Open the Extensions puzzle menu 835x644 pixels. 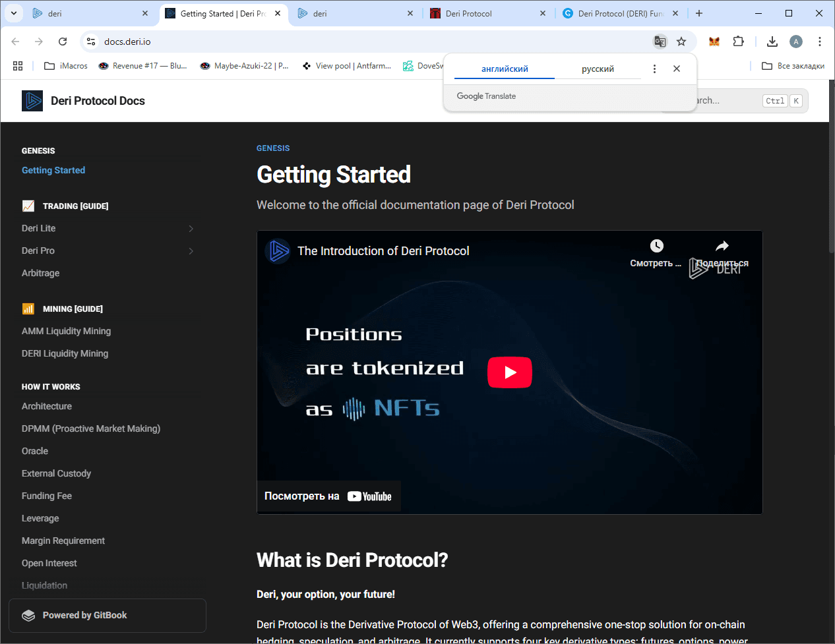point(739,42)
